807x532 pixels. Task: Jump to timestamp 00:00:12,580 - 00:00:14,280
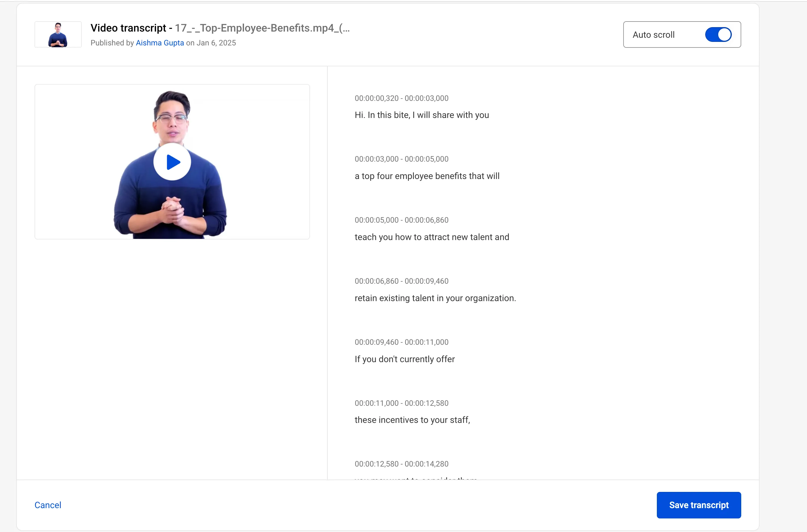tap(401, 464)
